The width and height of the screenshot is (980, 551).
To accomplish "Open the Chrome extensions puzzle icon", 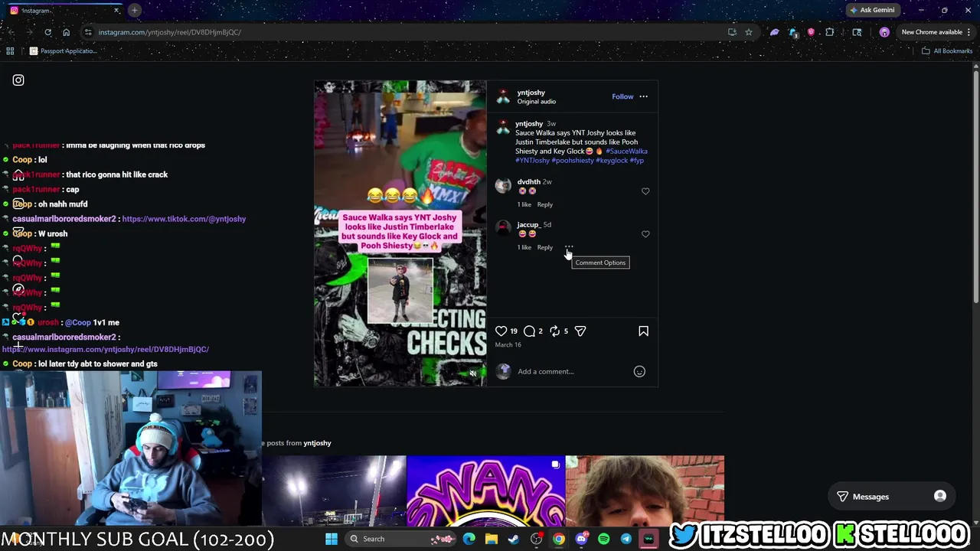I will [829, 32].
